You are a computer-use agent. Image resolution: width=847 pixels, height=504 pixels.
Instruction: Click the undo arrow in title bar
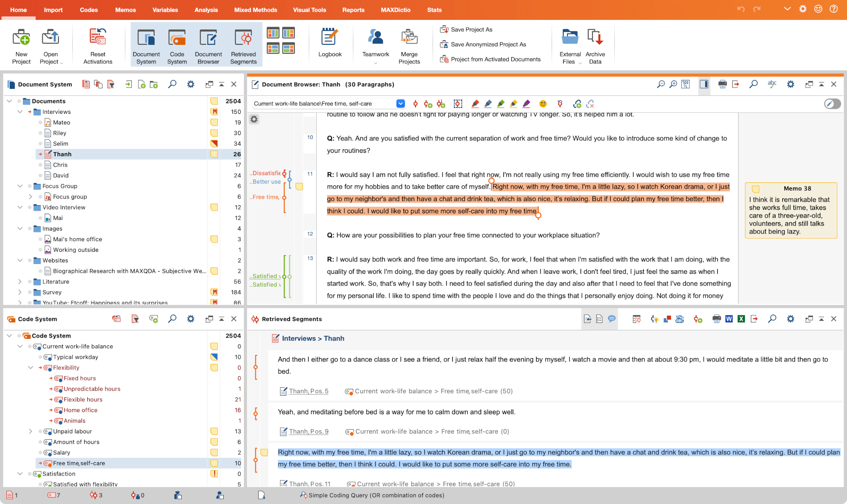741,9
